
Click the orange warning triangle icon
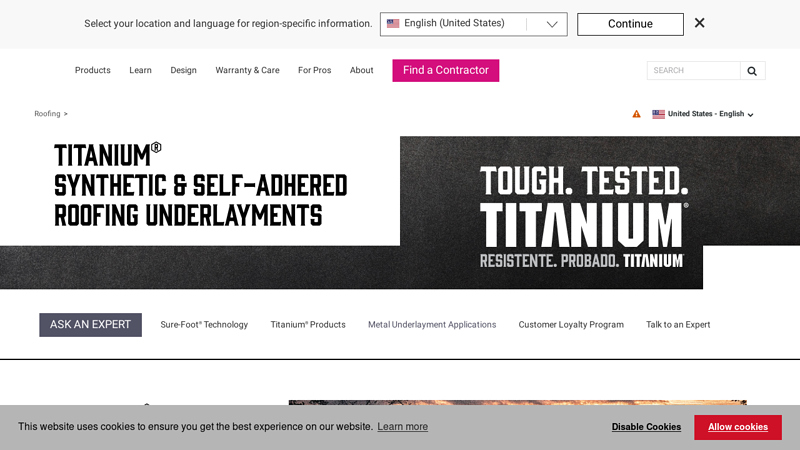(x=636, y=114)
